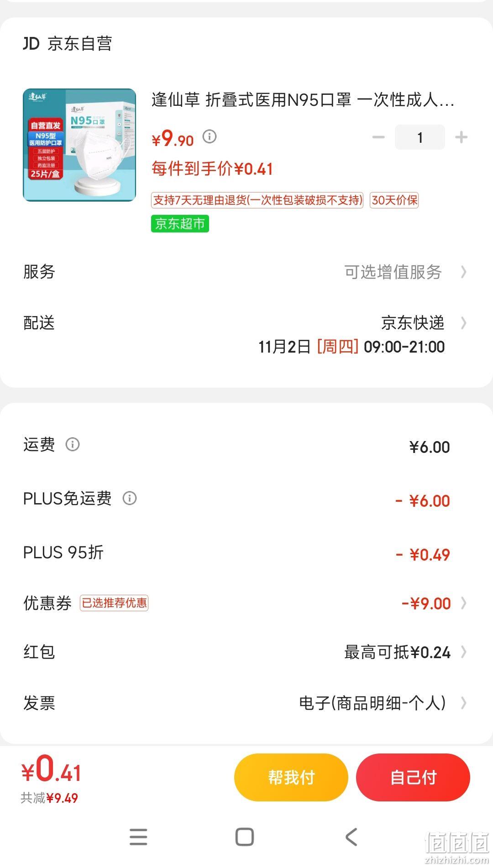This screenshot has width=493, height=868.
Task: Open the 红包 red packet options
Action: click(x=246, y=652)
